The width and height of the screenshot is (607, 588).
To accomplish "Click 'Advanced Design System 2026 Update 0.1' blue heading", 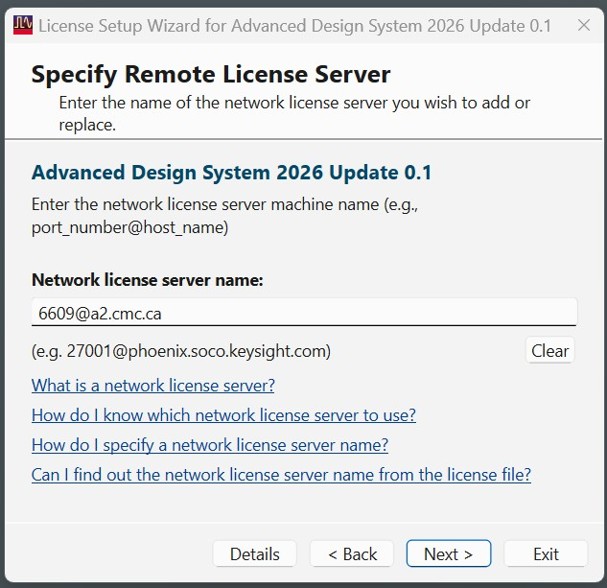I will click(x=231, y=172).
